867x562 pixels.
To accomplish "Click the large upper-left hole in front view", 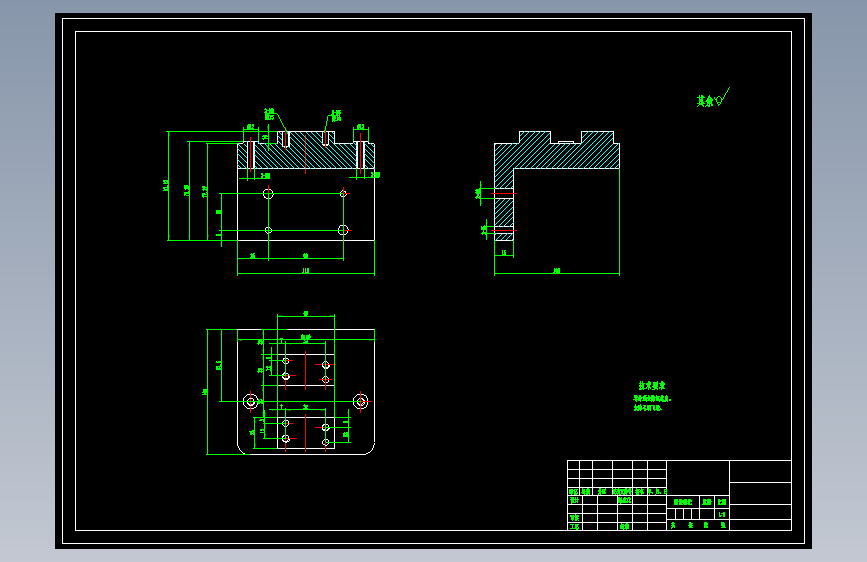I will click(268, 194).
